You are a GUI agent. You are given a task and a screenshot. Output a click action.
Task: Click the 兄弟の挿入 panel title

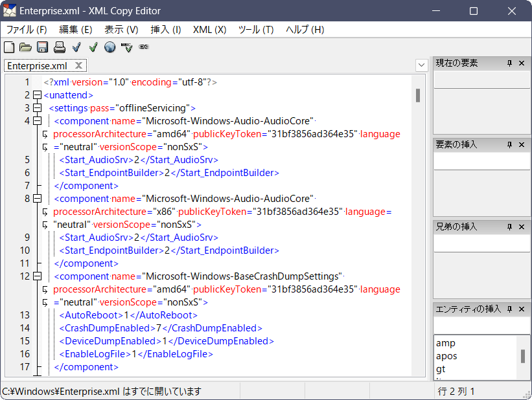tap(456, 227)
